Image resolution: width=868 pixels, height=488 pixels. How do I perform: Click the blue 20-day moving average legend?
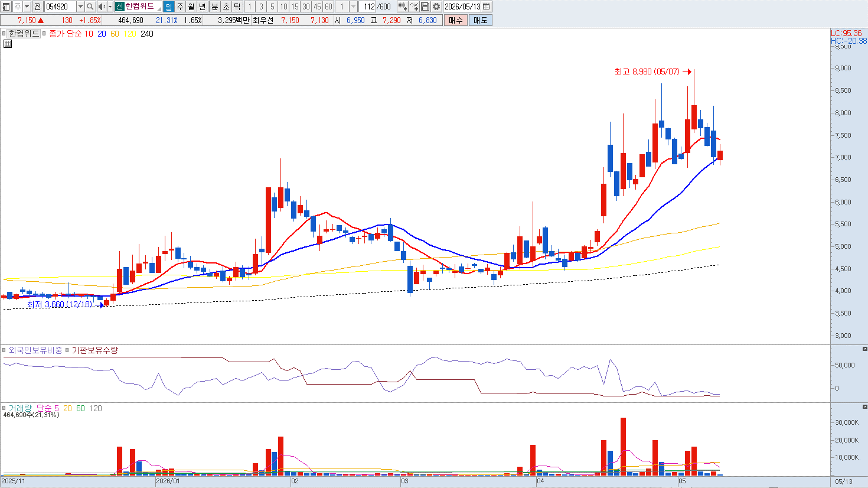point(102,34)
